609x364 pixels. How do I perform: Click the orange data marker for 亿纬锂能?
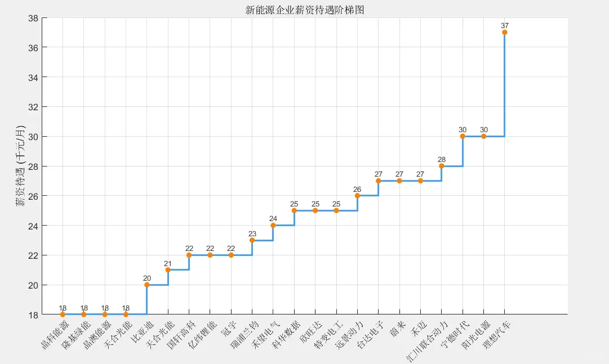point(210,255)
